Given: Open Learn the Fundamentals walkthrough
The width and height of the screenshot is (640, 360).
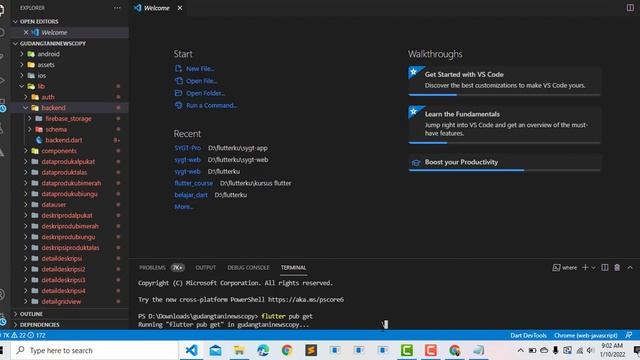Looking at the screenshot, I should tap(504, 124).
